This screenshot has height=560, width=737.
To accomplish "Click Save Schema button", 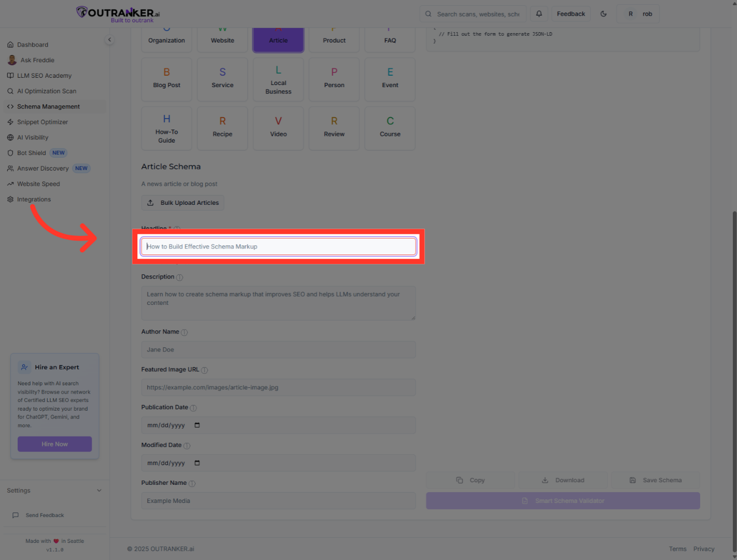I will coord(656,480).
